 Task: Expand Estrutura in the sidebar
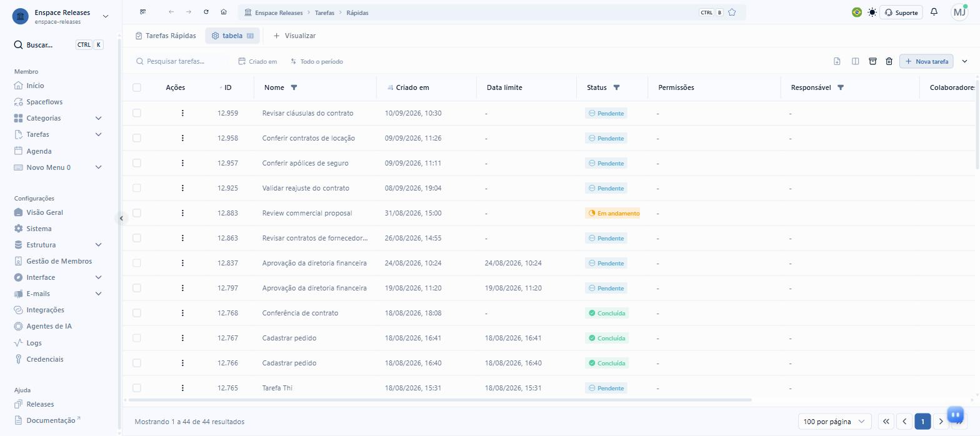tap(98, 245)
